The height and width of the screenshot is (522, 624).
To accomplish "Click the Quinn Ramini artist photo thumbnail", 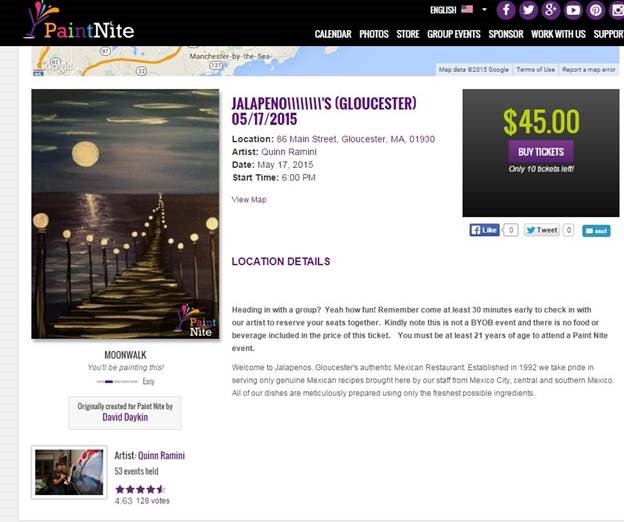I will [x=69, y=472].
